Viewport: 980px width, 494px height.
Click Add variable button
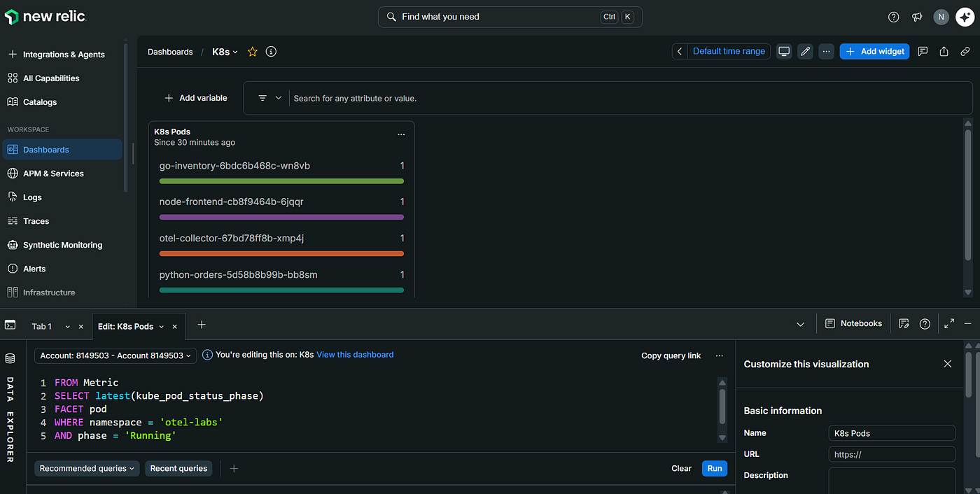coord(195,98)
